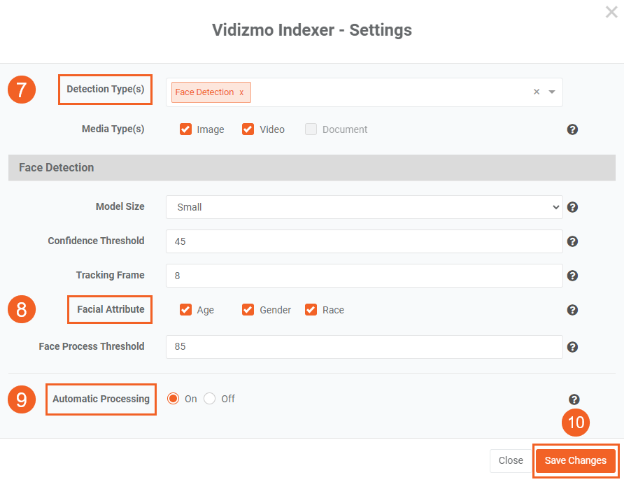Open the Model Size dropdown
The width and height of the screenshot is (624, 484).
coord(364,207)
